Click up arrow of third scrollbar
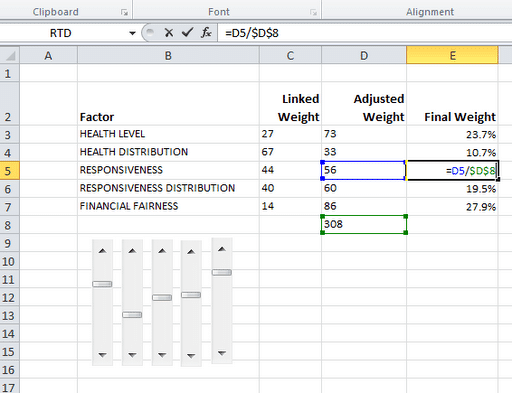 click(x=162, y=251)
